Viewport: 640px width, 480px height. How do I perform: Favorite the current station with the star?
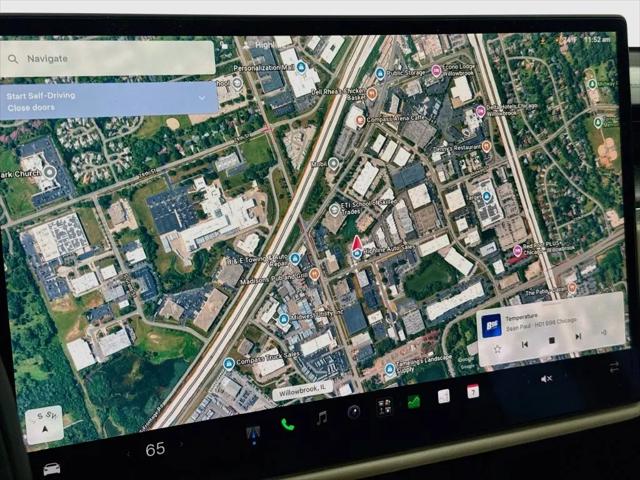pos(497,349)
